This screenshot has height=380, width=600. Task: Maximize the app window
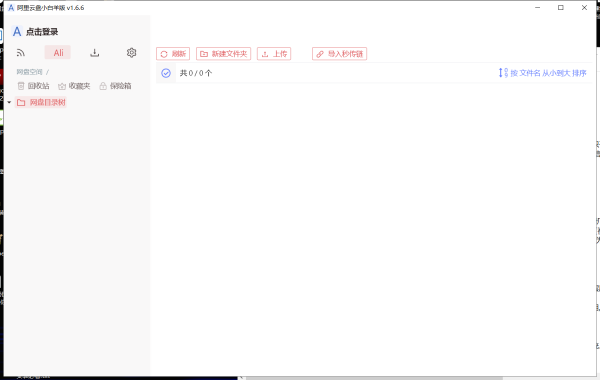tap(561, 8)
